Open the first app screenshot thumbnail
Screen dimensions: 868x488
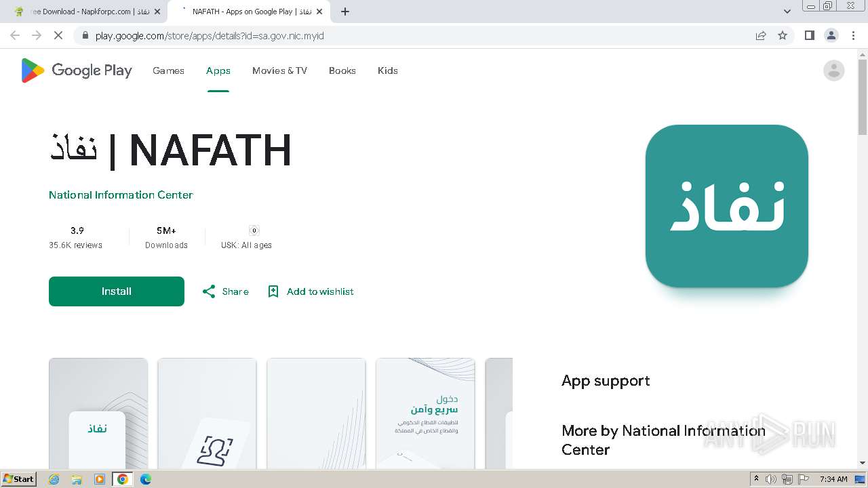click(98, 413)
